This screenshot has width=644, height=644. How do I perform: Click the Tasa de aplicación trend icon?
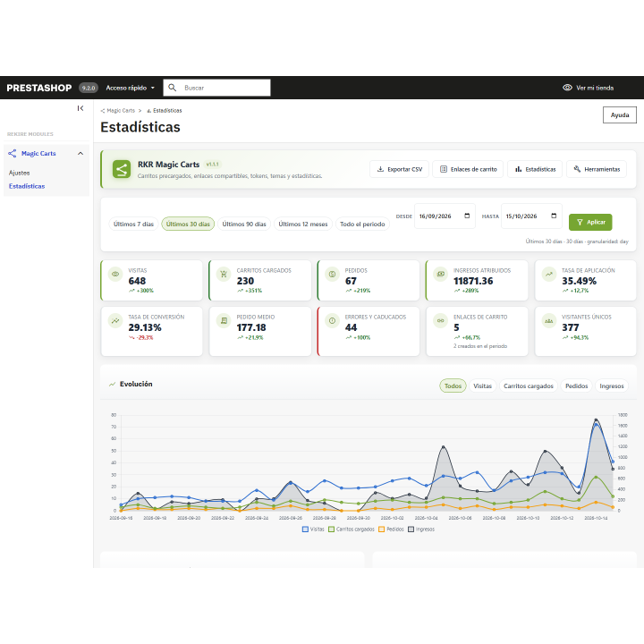(x=549, y=274)
